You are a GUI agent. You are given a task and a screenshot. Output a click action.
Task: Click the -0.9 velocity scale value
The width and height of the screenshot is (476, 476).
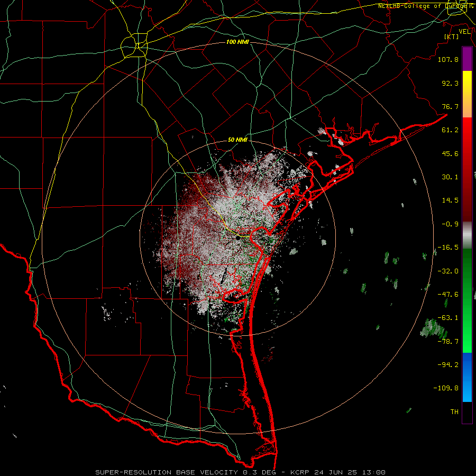[x=450, y=224]
